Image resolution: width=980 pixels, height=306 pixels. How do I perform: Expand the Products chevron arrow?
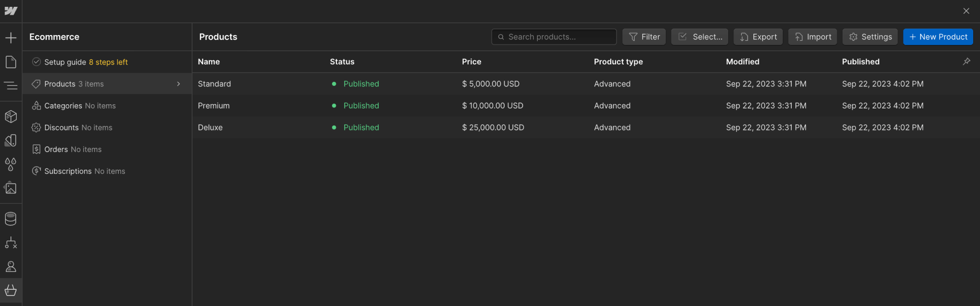[x=178, y=84]
